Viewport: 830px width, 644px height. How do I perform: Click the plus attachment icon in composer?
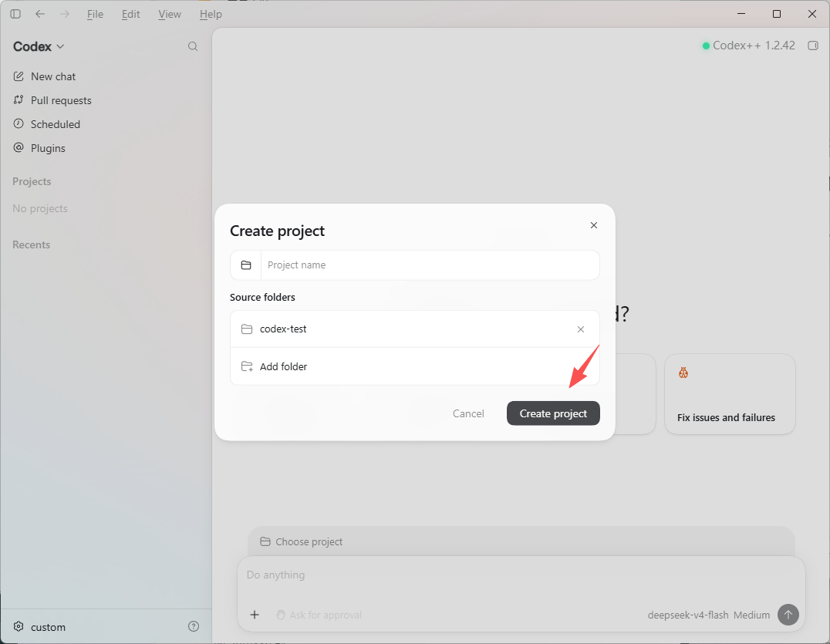(255, 615)
